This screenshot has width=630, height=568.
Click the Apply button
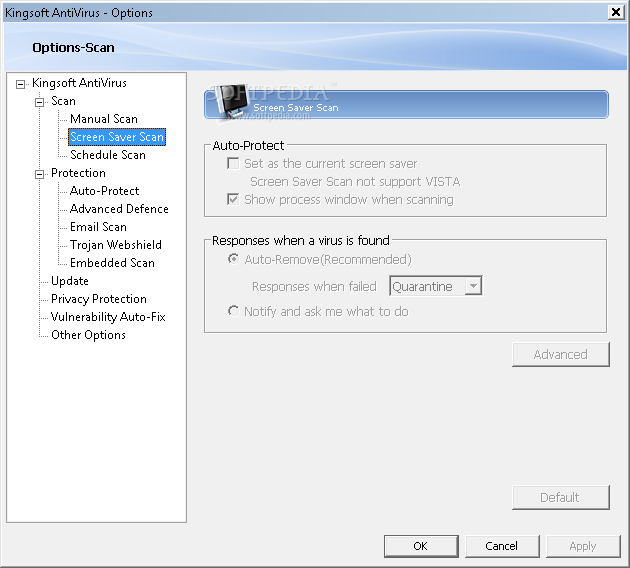pos(583,546)
